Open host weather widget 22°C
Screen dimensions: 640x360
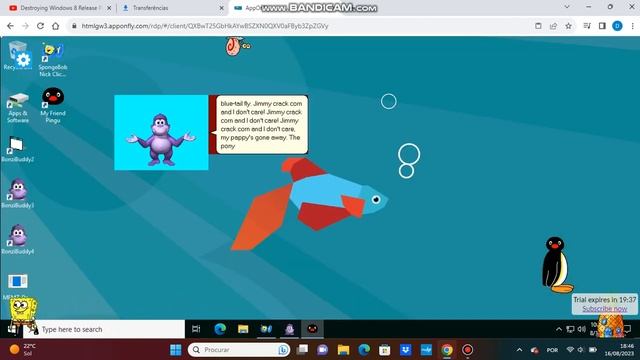(23, 349)
